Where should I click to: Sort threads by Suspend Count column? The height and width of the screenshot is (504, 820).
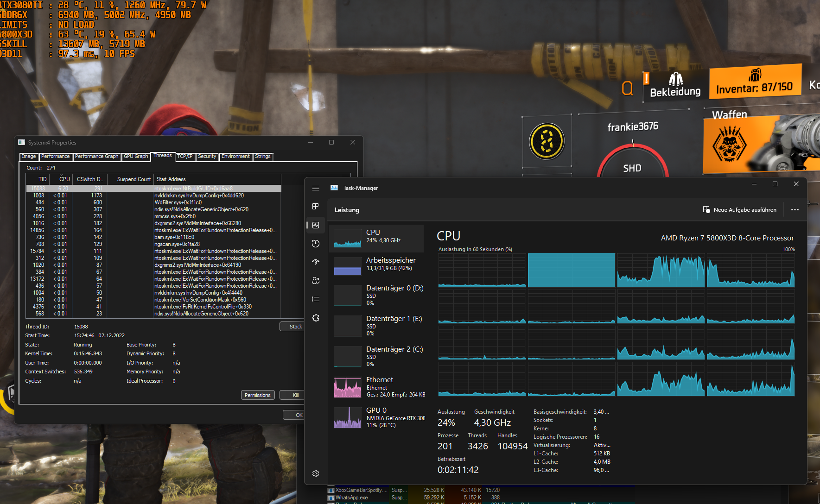coord(130,179)
